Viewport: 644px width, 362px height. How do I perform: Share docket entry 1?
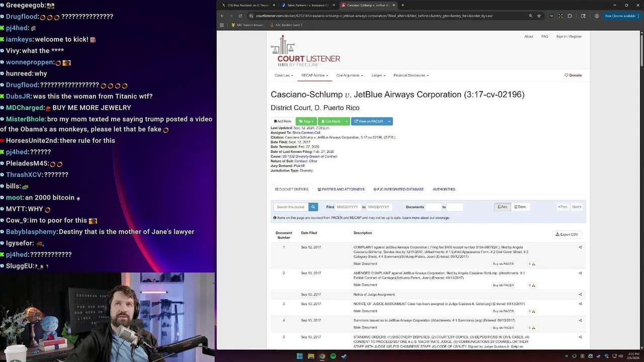click(580, 247)
